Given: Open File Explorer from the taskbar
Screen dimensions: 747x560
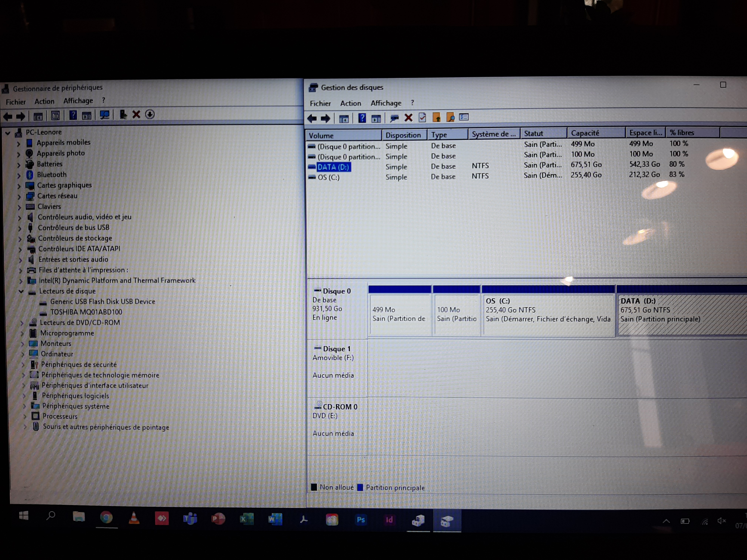Looking at the screenshot, I should click(x=79, y=516).
